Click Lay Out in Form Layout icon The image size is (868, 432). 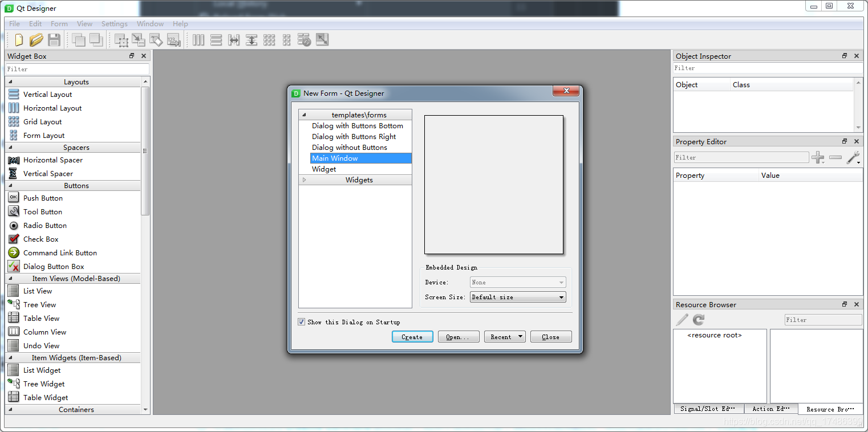click(x=287, y=40)
